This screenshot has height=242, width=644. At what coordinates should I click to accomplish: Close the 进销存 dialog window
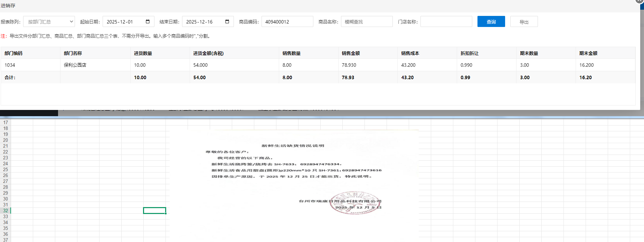[640, 1]
